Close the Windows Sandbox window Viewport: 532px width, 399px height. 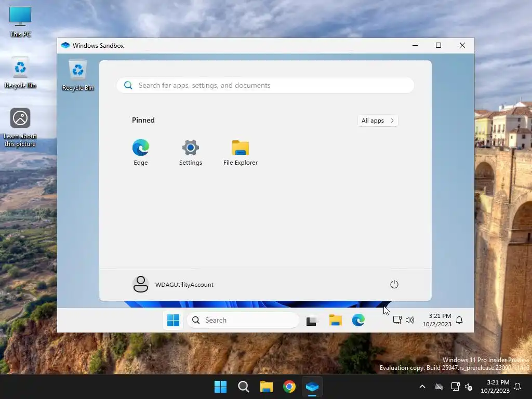[462, 46]
